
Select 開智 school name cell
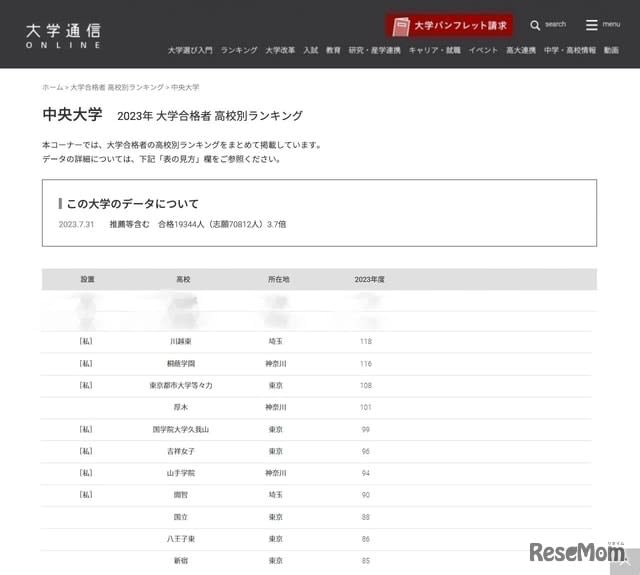click(x=181, y=495)
